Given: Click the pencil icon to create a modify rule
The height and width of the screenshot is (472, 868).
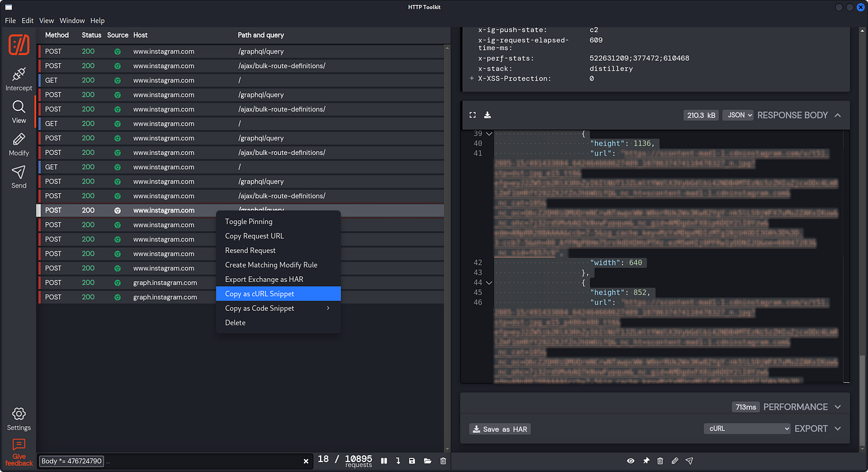Looking at the screenshot, I should tap(675, 461).
